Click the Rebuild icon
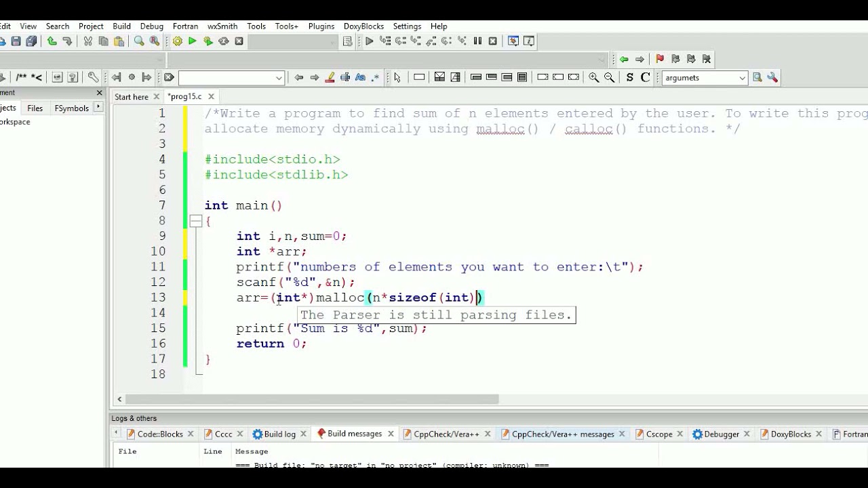The image size is (868, 488). pyautogui.click(x=224, y=41)
